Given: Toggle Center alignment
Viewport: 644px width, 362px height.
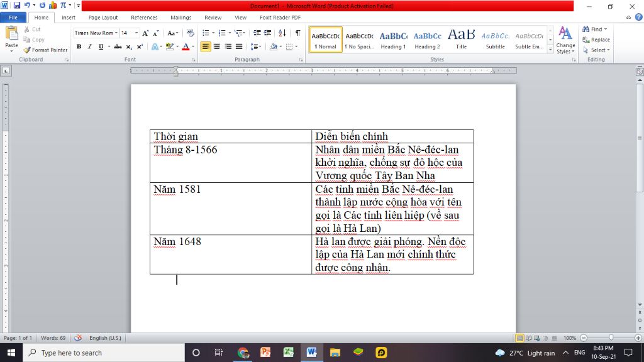Looking at the screenshot, I should (216, 47).
